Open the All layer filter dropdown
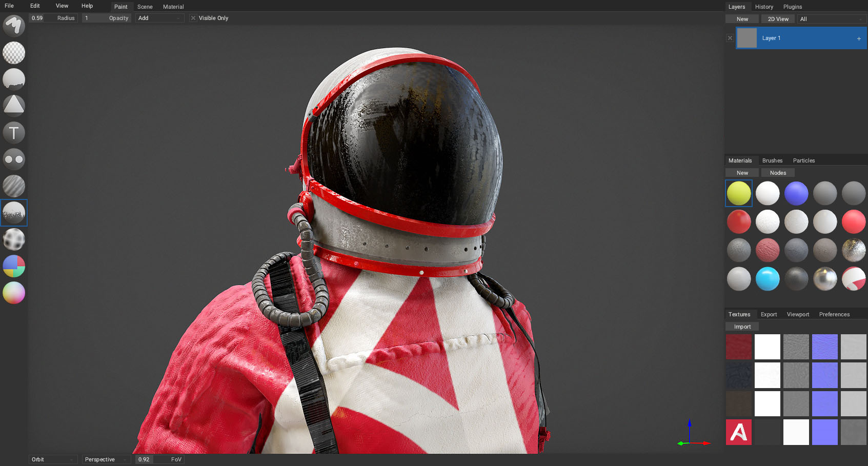This screenshot has height=466, width=868. (832, 19)
